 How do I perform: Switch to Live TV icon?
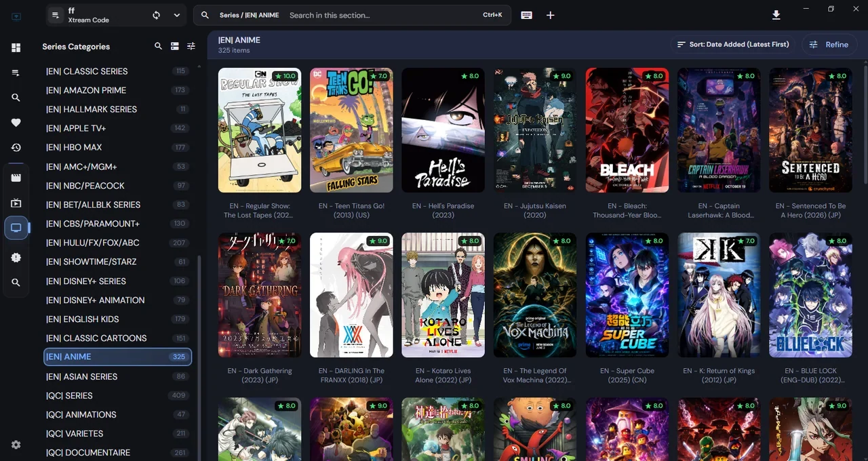point(16,203)
